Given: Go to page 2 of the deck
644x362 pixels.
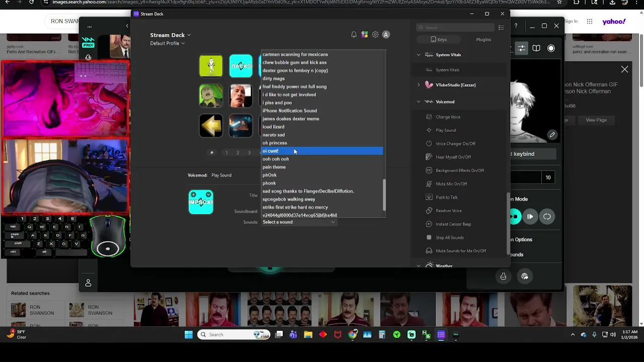Looking at the screenshot, I should click(x=237, y=152).
